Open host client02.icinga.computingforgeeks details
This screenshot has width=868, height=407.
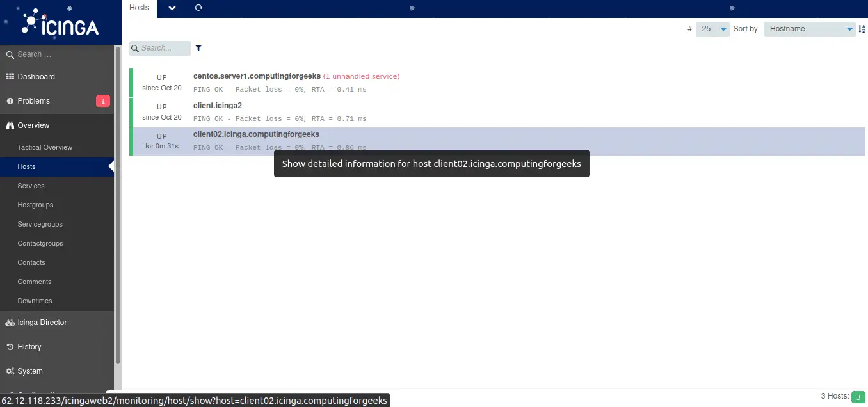[256, 134]
